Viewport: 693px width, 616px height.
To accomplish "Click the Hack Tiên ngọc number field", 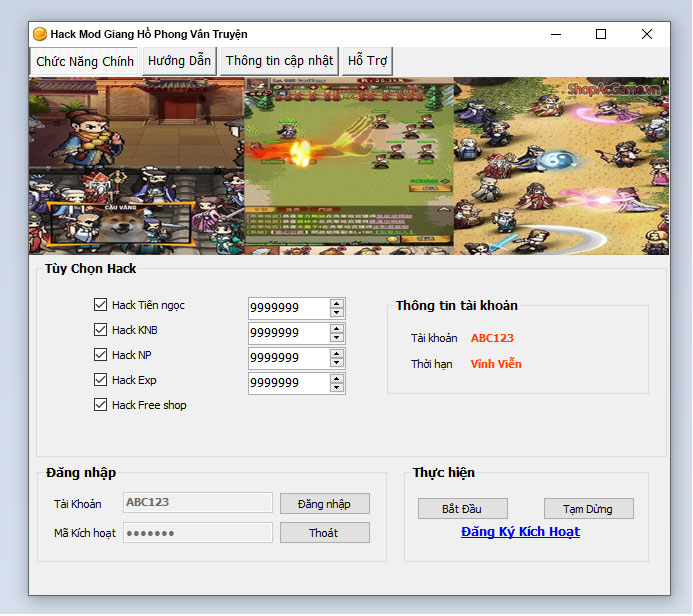I will (289, 308).
